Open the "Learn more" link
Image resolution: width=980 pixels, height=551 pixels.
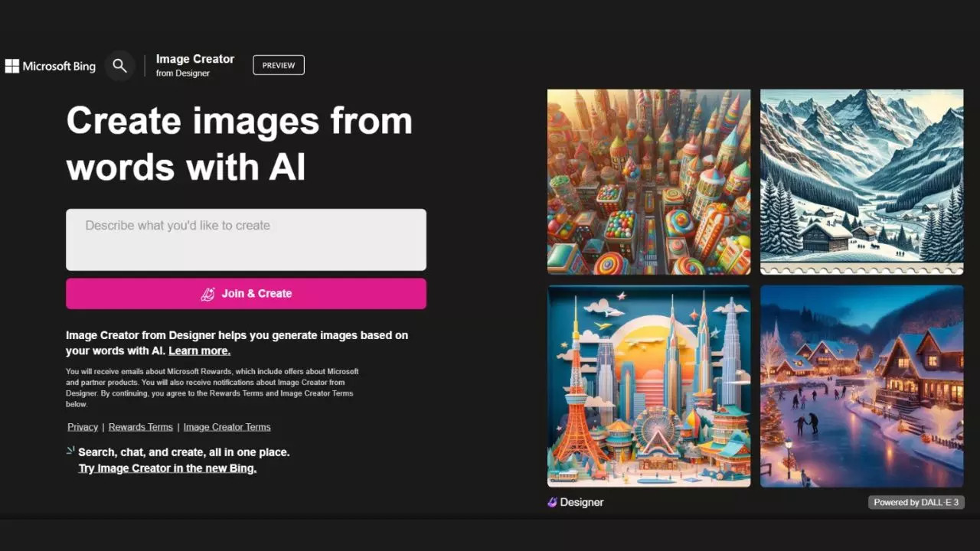tap(199, 350)
